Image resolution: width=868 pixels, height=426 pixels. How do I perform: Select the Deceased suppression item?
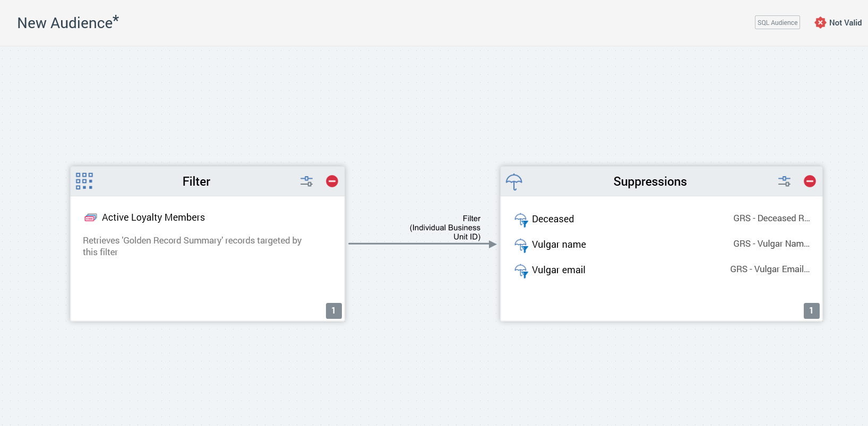[x=553, y=219]
